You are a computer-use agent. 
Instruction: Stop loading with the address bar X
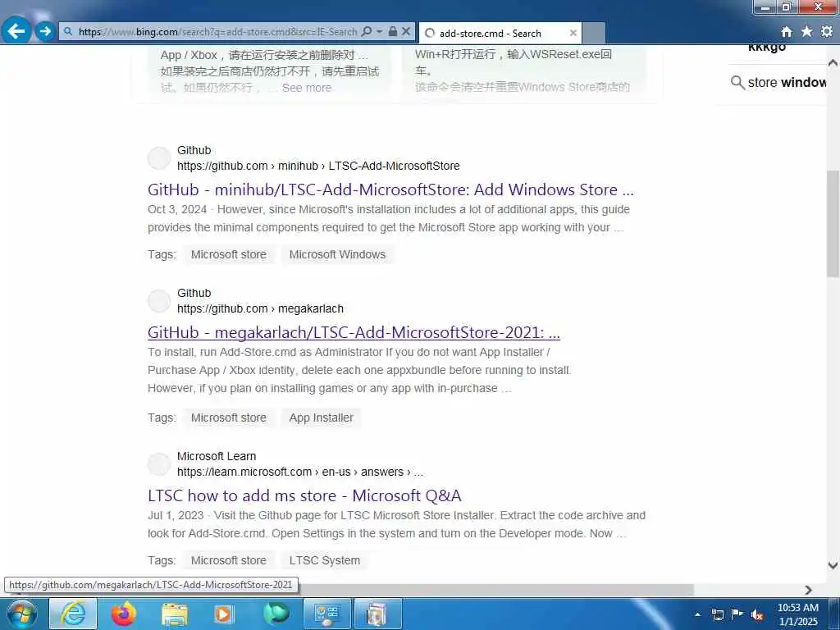point(406,32)
